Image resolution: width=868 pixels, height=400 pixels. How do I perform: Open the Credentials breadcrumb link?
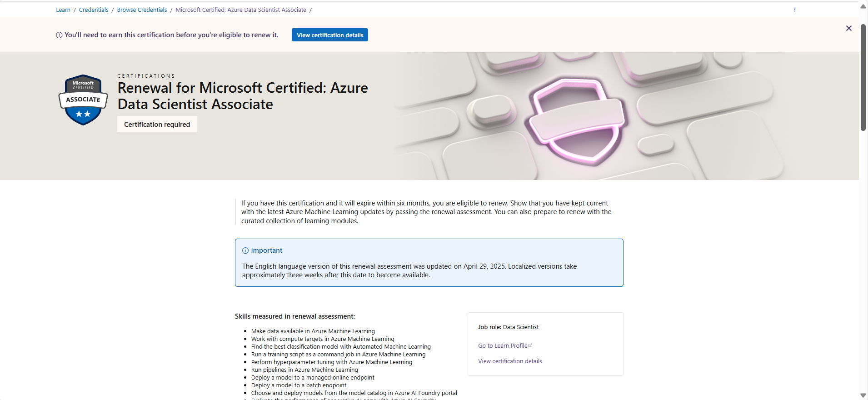[x=94, y=10]
